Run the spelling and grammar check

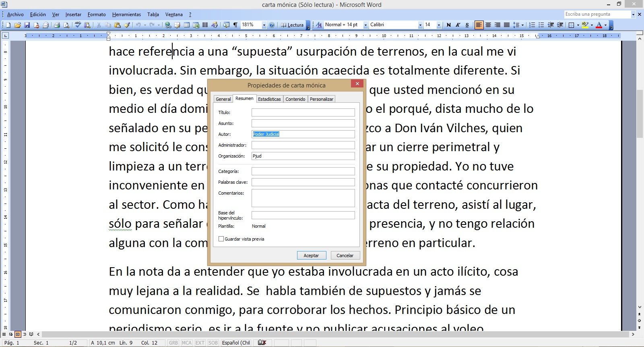coord(78,25)
